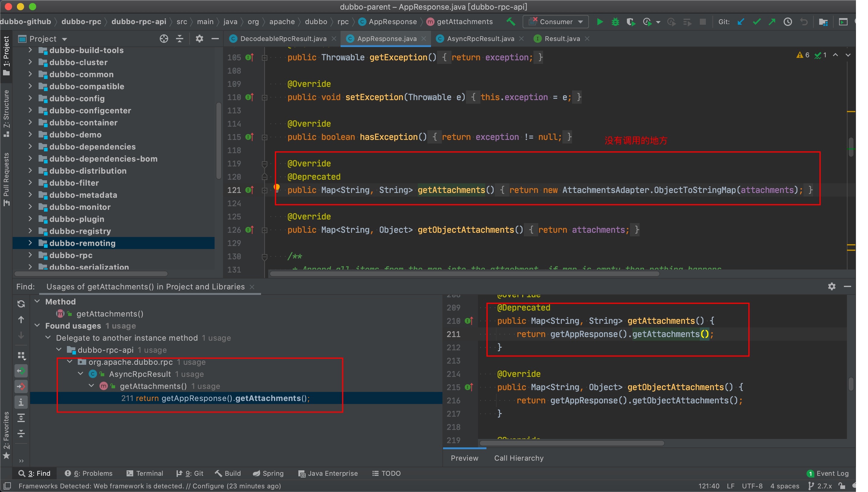This screenshot has width=868, height=492.
Task: Open Git history clock icon
Action: click(788, 22)
